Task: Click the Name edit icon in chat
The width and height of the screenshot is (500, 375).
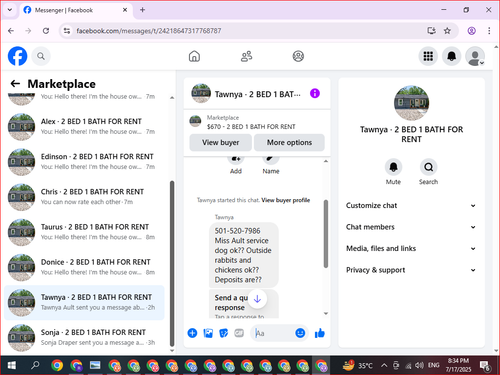Action: (271, 160)
